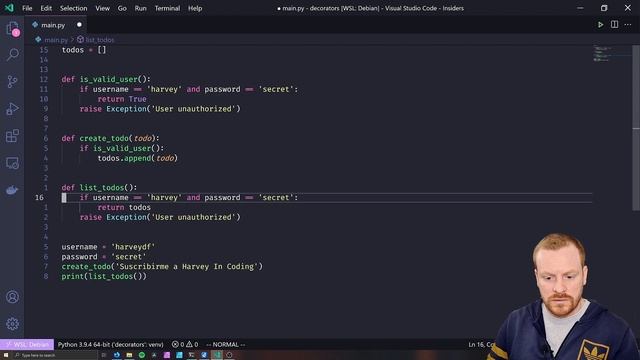This screenshot has height=360, width=640.
Task: Click the 'print(list_todos())' line
Action: [104, 276]
